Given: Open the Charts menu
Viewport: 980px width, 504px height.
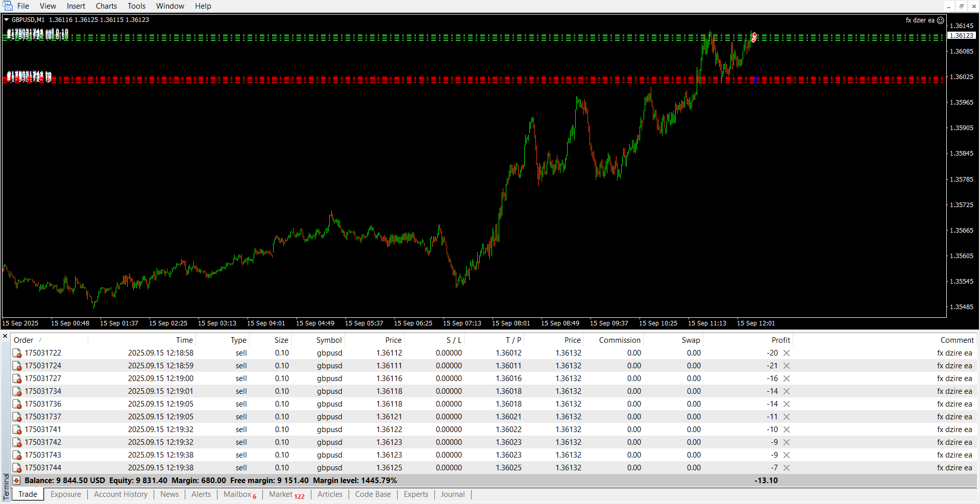Looking at the screenshot, I should tap(106, 6).
